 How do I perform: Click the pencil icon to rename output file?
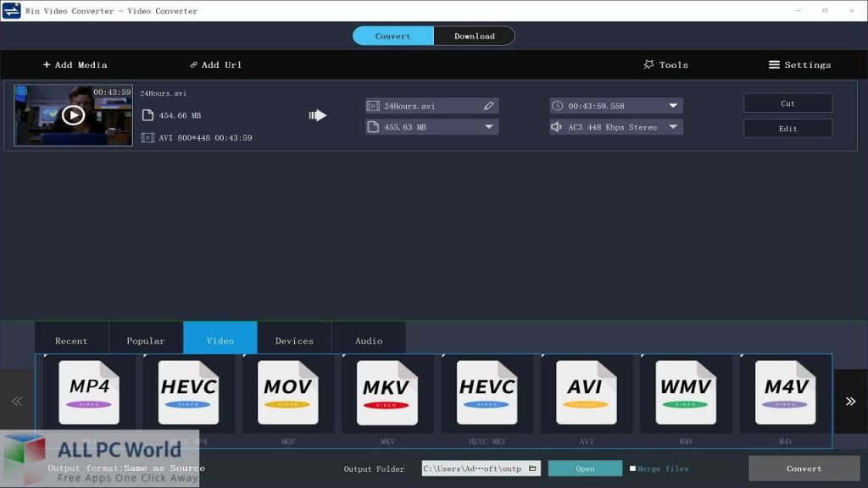pyautogui.click(x=488, y=106)
